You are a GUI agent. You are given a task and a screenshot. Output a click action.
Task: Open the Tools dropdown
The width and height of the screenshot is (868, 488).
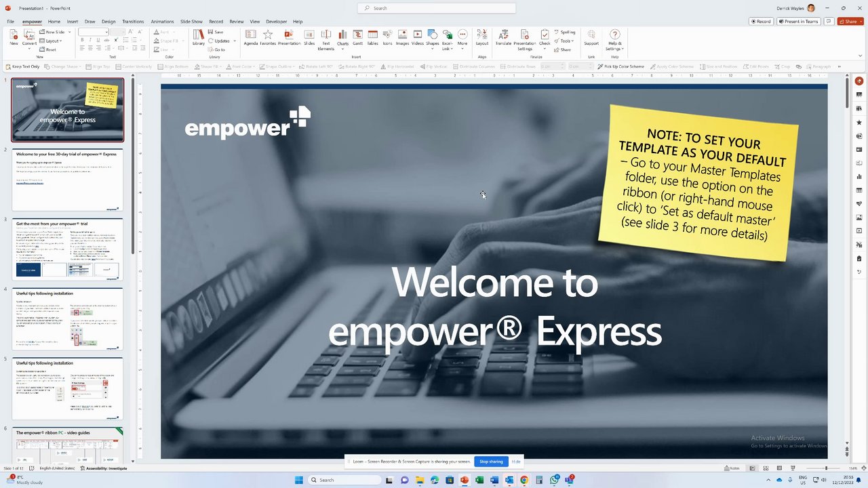pyautogui.click(x=565, y=41)
